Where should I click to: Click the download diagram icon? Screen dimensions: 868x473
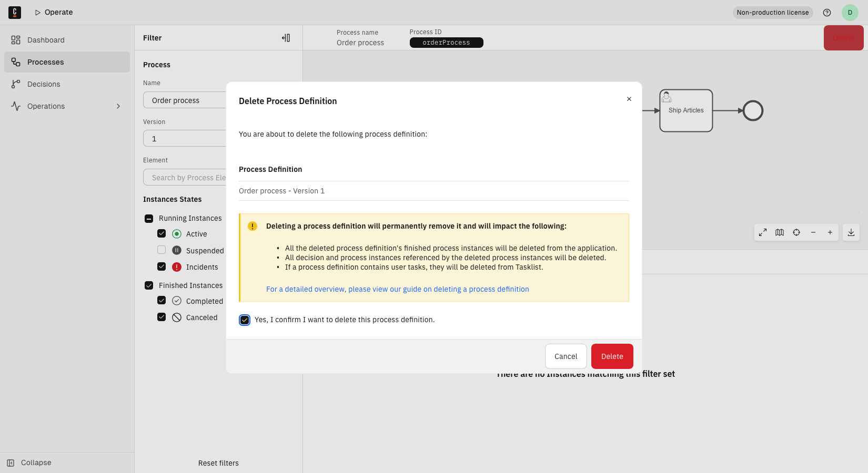coord(851,232)
